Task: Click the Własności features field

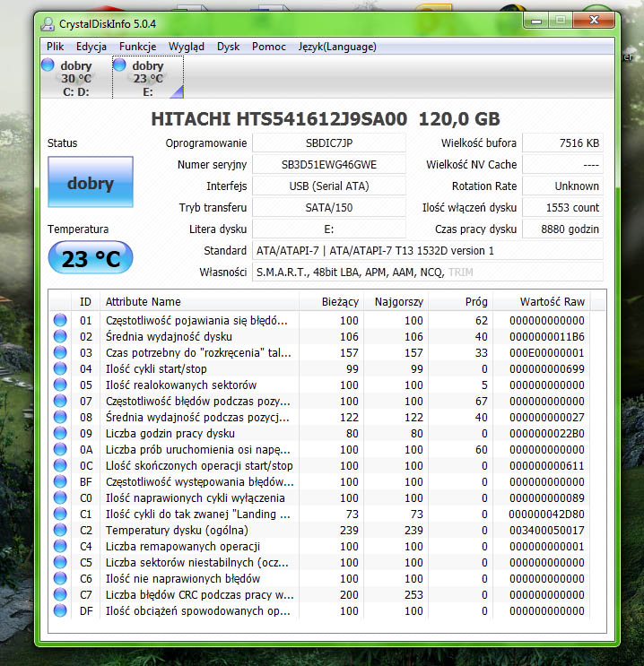Action: pos(428,272)
